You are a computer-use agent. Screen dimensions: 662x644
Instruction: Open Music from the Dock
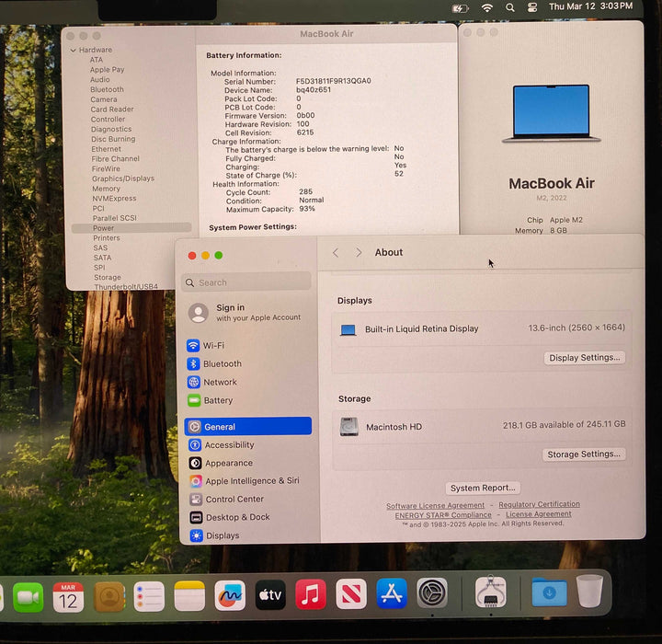pos(311,594)
